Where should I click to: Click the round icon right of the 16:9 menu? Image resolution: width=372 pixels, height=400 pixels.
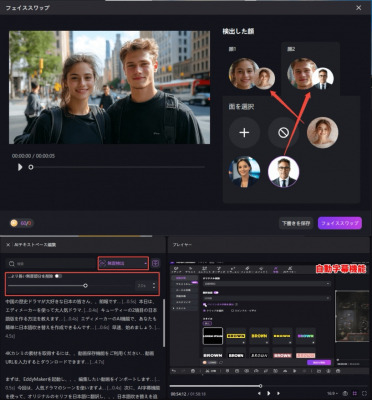click(x=345, y=394)
